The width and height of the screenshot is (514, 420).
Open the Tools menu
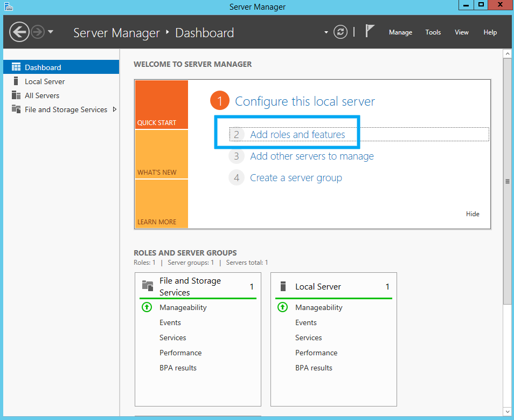pyautogui.click(x=433, y=32)
